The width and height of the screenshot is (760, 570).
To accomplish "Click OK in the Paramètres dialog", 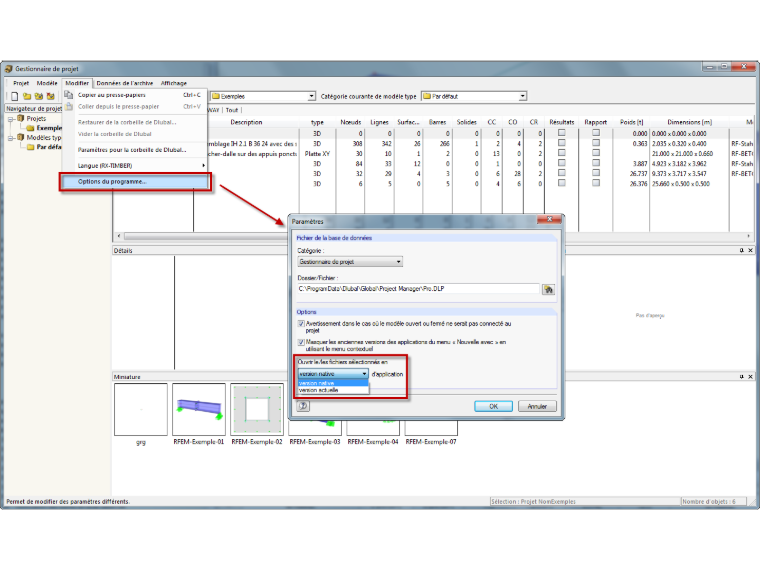I will click(493, 406).
